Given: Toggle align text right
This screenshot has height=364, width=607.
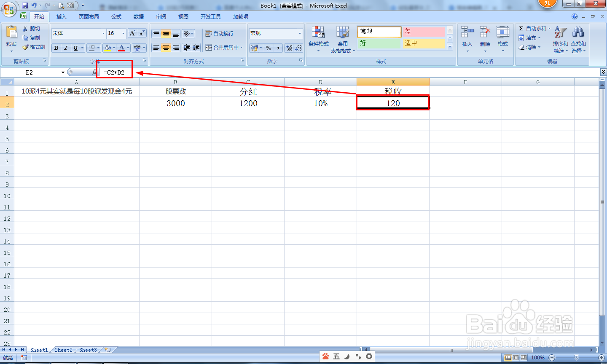Looking at the screenshot, I should click(x=176, y=48).
